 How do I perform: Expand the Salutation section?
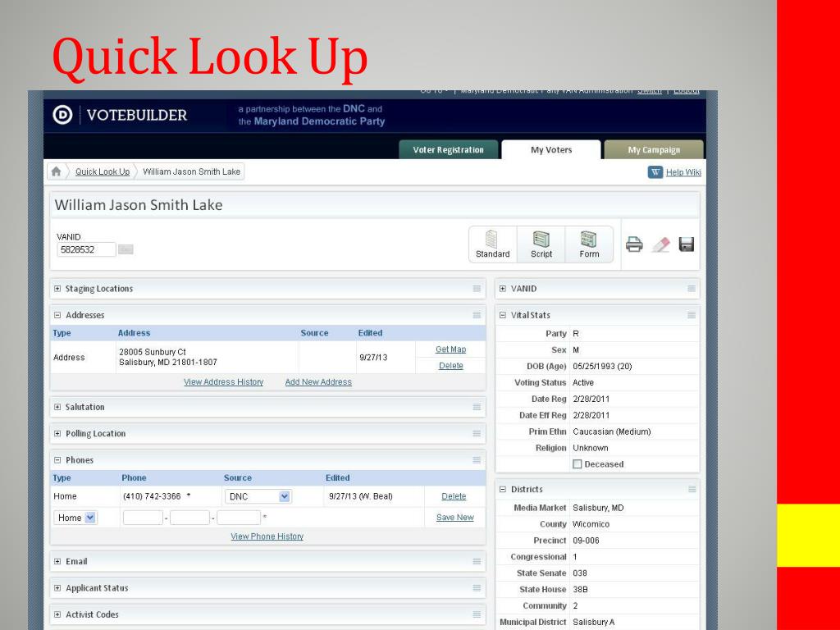click(x=57, y=407)
